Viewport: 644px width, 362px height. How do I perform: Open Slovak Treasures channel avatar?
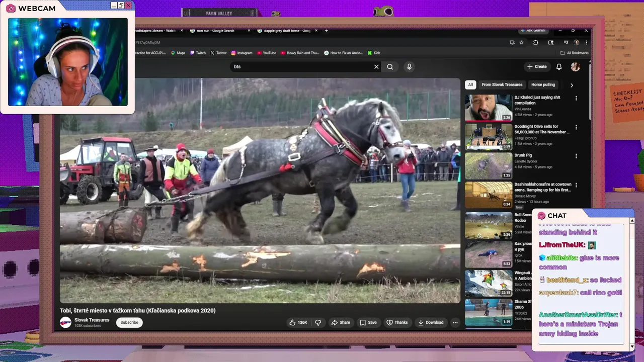point(65,322)
